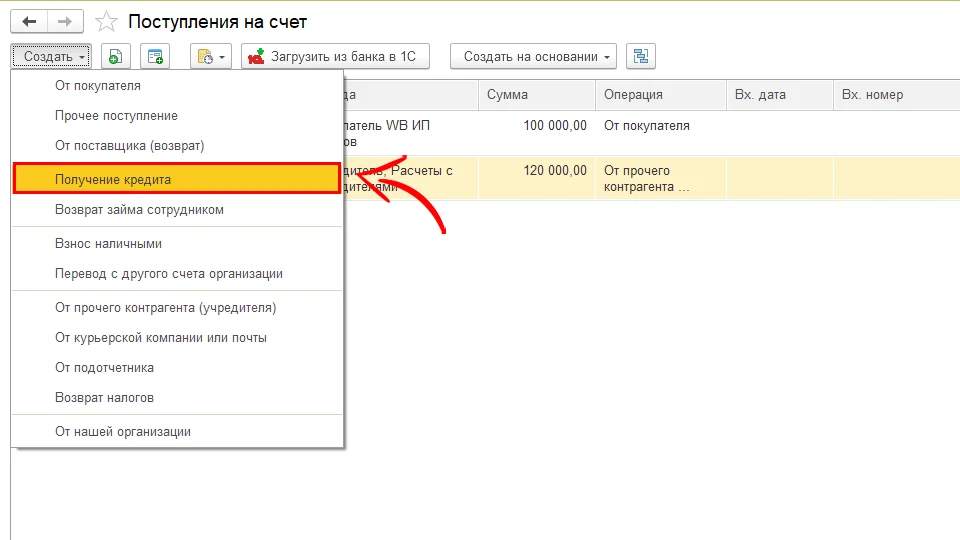Open the document with clock dropdown icon
Screen dimensions: 960x540
point(210,57)
